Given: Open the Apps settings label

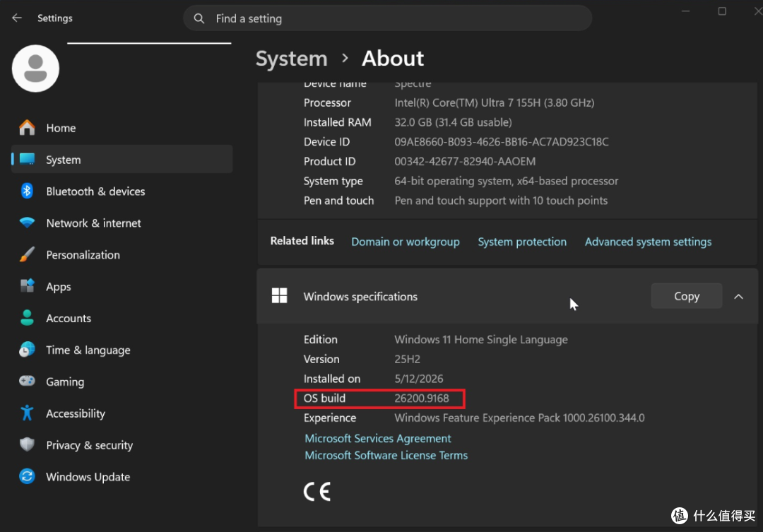Looking at the screenshot, I should [59, 287].
